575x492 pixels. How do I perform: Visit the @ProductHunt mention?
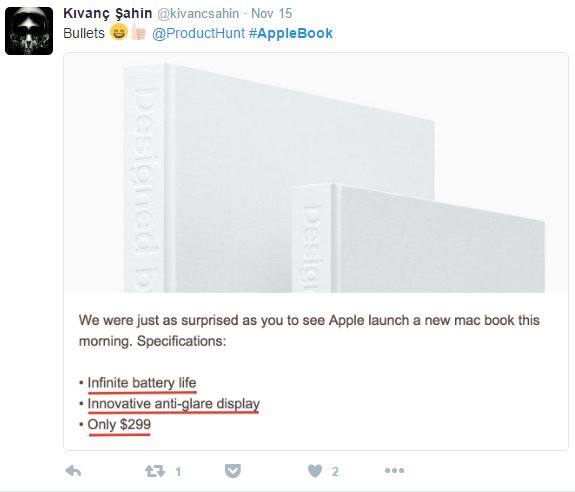pos(198,33)
